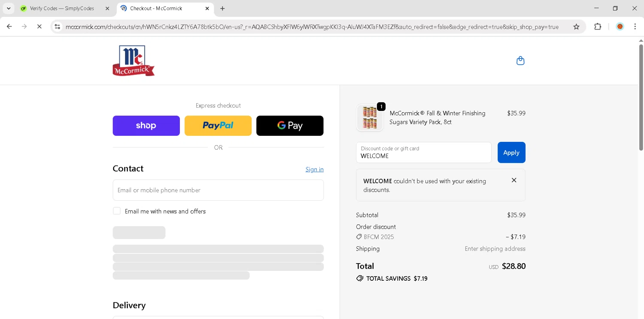This screenshot has width=644, height=319.
Task: Dismiss the WELCOME discount error message
Action: pyautogui.click(x=514, y=180)
